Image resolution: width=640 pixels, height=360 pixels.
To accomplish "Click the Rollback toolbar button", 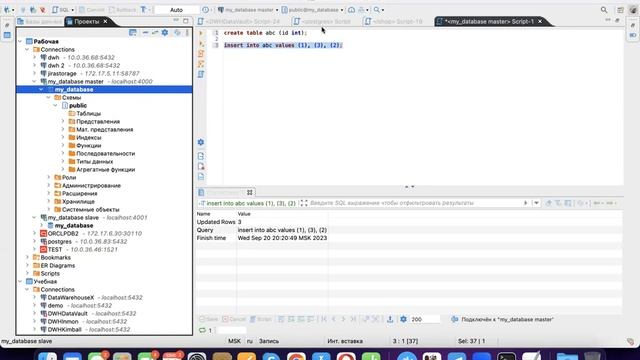I will click(123, 9).
